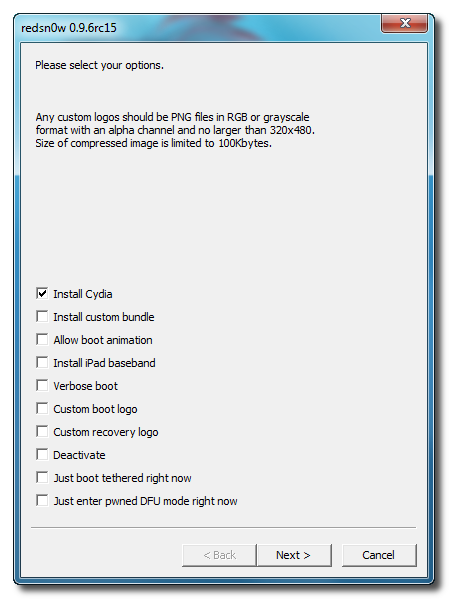
Task: Click the Verbose boot label text
Action: click(86, 386)
